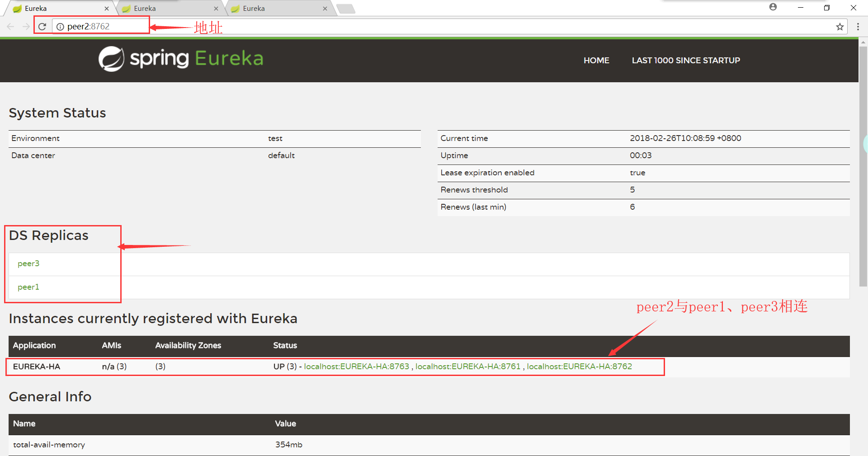This screenshot has height=456, width=868.
Task: Open the HOME navigation link
Action: point(596,61)
